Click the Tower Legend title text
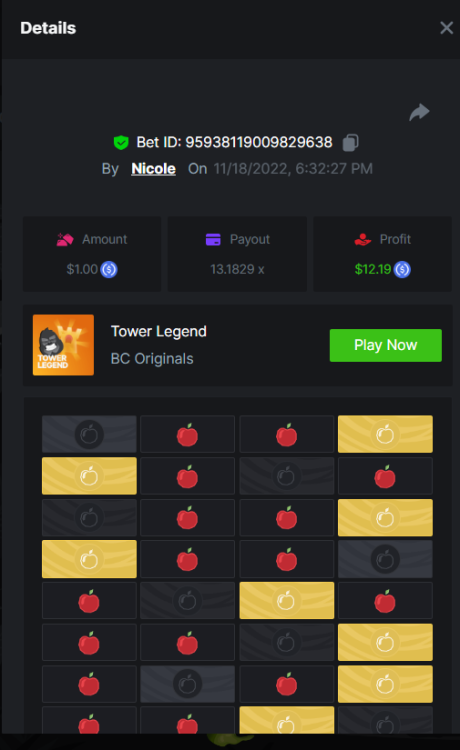The width and height of the screenshot is (460, 750). point(159,331)
